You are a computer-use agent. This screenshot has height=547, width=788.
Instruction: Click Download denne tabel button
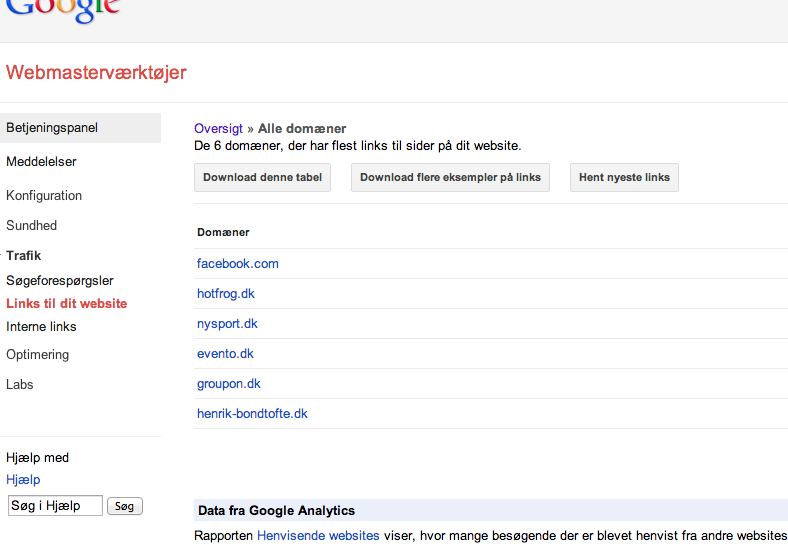click(262, 177)
